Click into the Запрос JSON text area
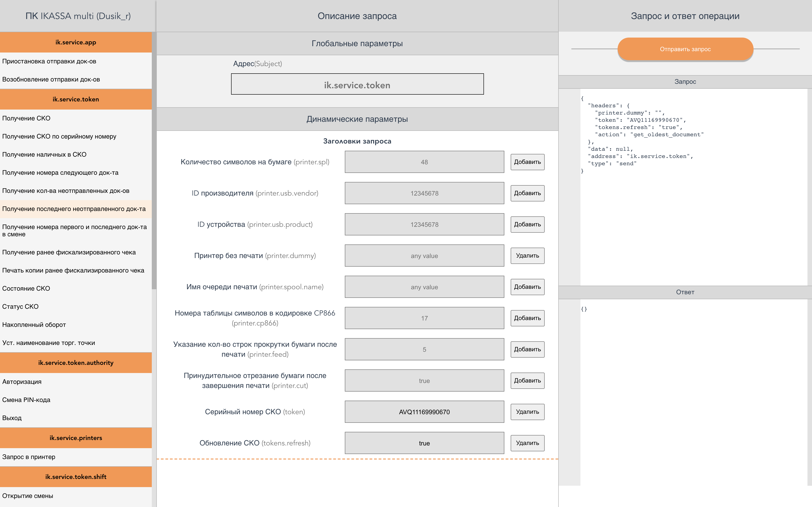 pos(693,218)
